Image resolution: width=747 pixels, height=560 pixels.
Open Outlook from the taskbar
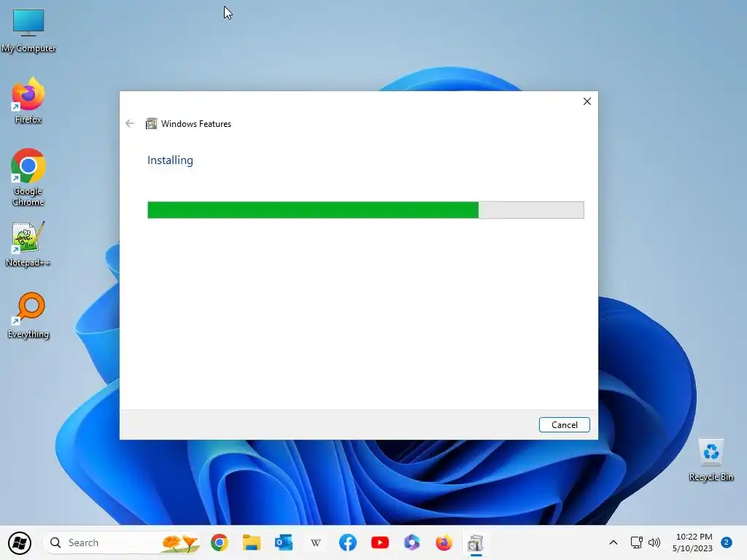pyautogui.click(x=284, y=542)
